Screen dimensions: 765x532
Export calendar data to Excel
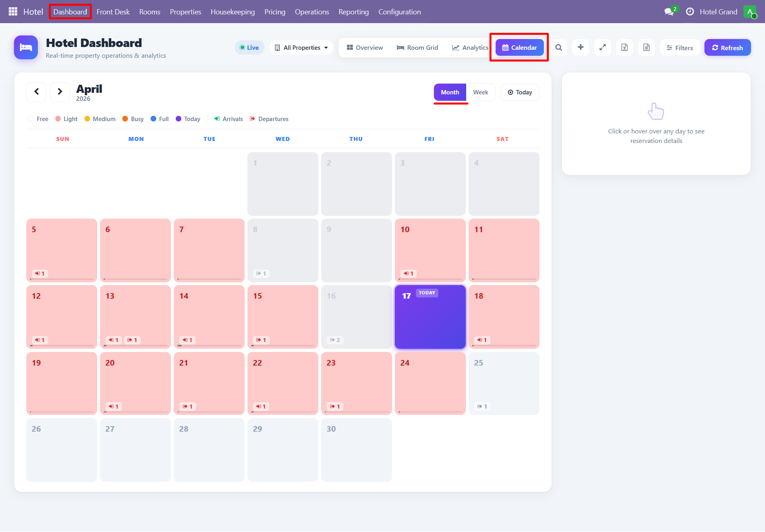point(624,47)
